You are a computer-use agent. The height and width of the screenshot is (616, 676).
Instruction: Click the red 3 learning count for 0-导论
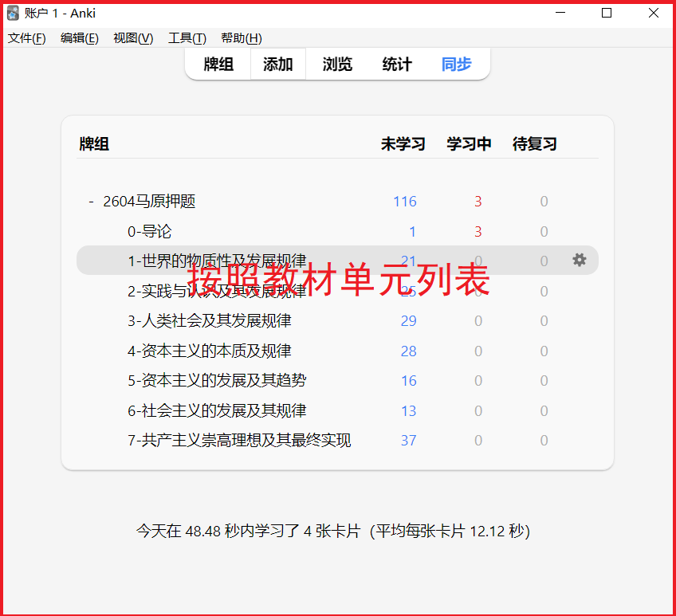[x=478, y=231]
